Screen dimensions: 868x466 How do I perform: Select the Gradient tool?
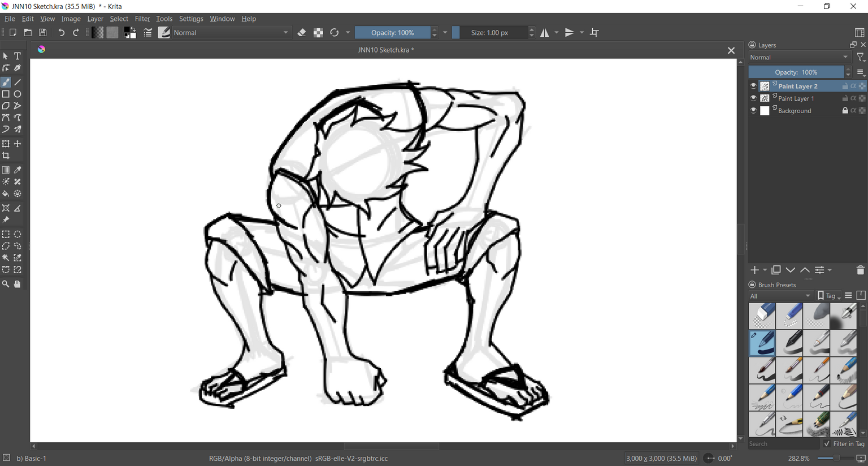tap(6, 170)
